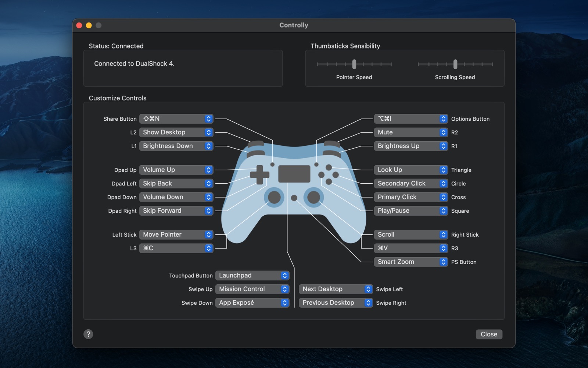588x368 pixels.
Task: Adjust the Pointer Speed slider
Action: 354,64
